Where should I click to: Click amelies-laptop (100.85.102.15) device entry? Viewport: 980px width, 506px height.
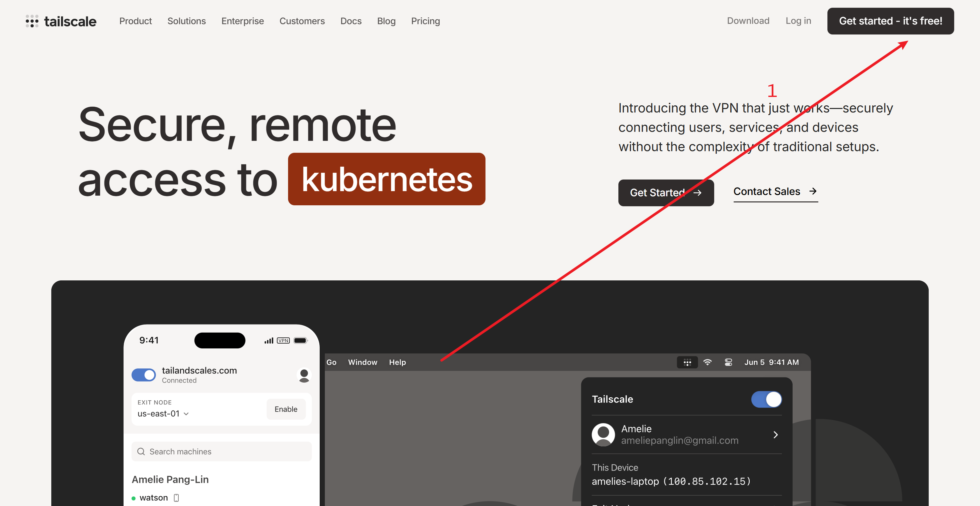[x=671, y=481]
